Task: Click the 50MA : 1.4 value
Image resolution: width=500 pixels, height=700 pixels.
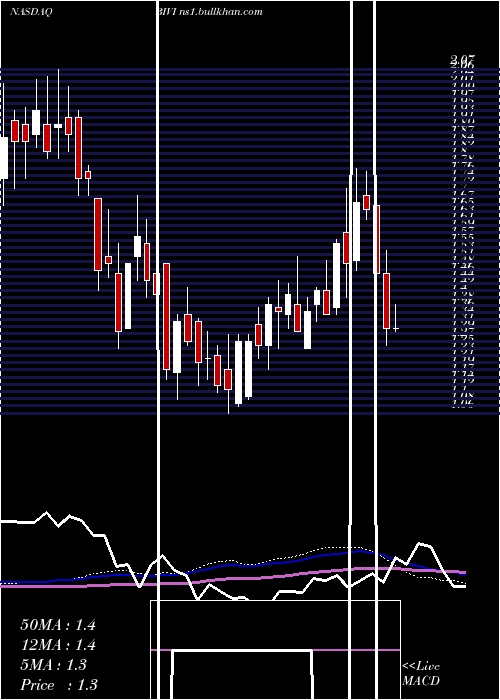Action: pos(58,625)
